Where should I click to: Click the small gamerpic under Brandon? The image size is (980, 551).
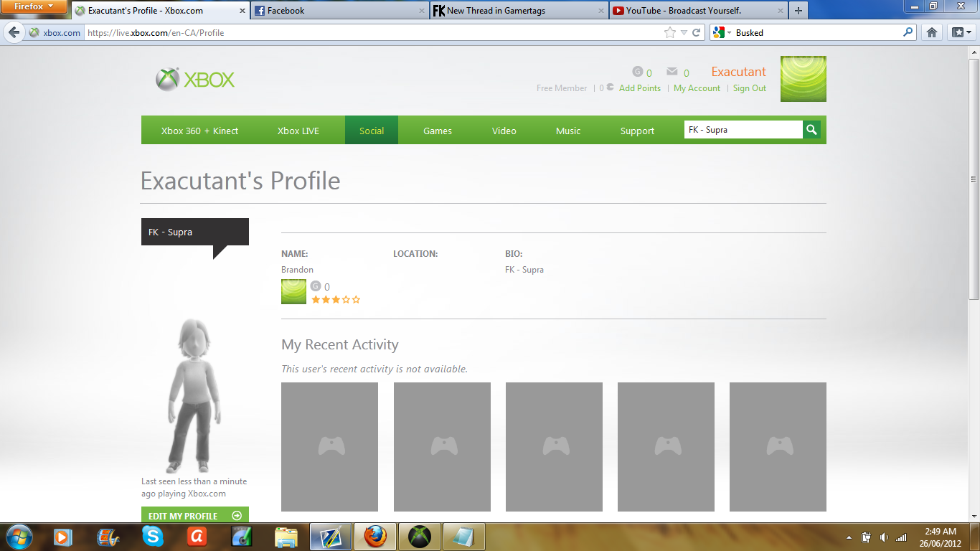tap(293, 292)
